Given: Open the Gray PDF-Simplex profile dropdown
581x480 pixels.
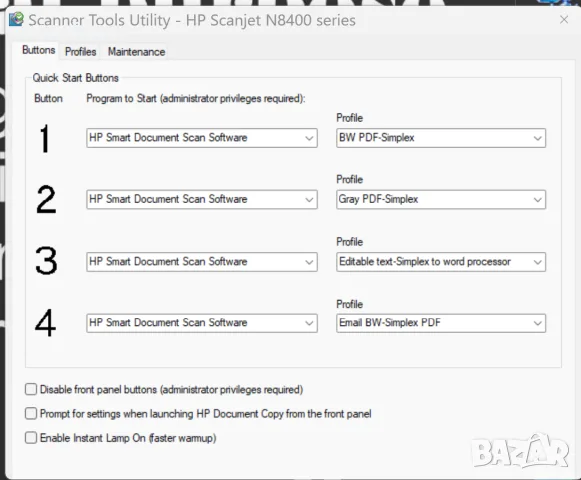Looking at the screenshot, I should click(441, 199).
